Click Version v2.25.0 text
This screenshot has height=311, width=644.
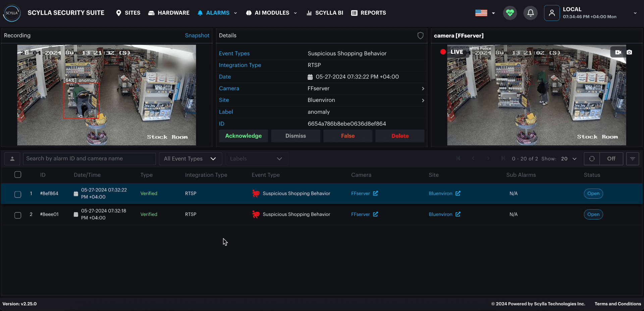[19, 304]
